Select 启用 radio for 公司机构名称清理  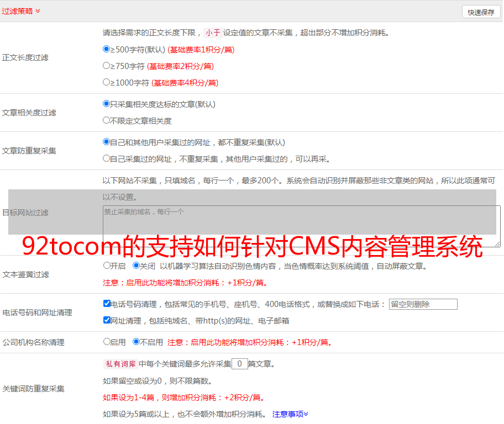pyautogui.click(x=107, y=341)
